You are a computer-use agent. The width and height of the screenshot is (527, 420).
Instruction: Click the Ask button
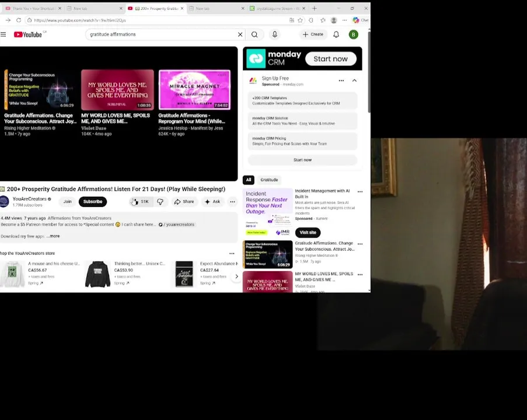click(212, 202)
